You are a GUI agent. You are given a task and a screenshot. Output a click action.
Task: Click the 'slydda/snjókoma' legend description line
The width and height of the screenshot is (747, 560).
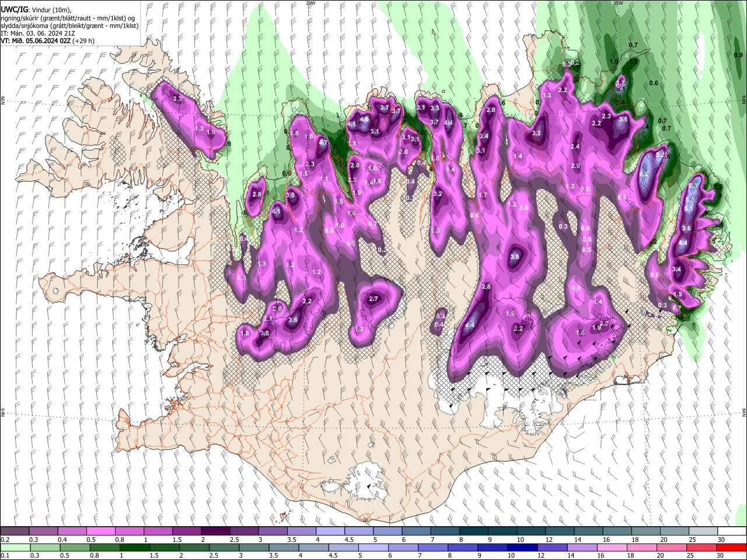[69, 26]
